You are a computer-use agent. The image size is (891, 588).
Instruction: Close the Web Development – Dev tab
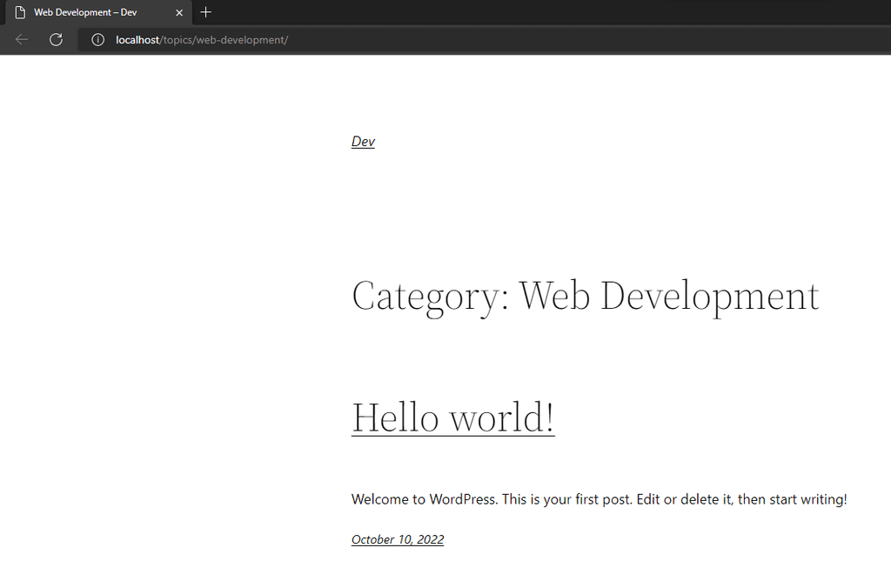179,12
